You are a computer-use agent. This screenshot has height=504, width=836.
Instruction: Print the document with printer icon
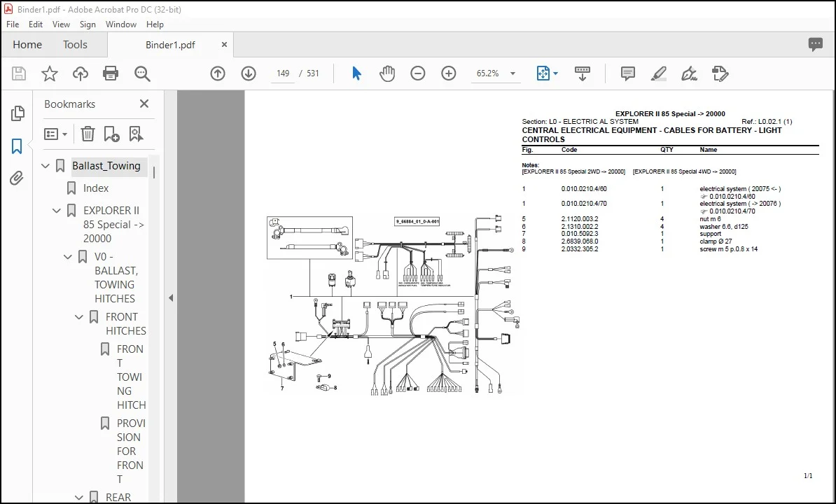[x=111, y=73]
